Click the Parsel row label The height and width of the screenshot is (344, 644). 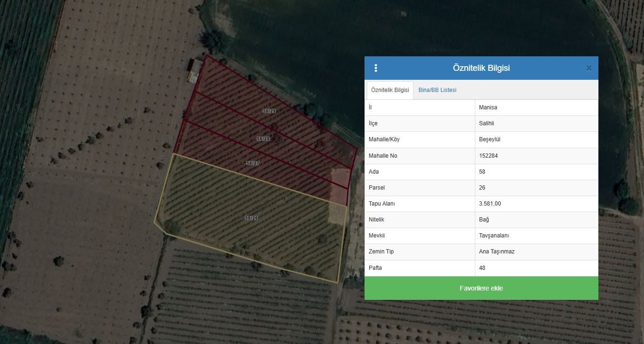[x=377, y=188]
